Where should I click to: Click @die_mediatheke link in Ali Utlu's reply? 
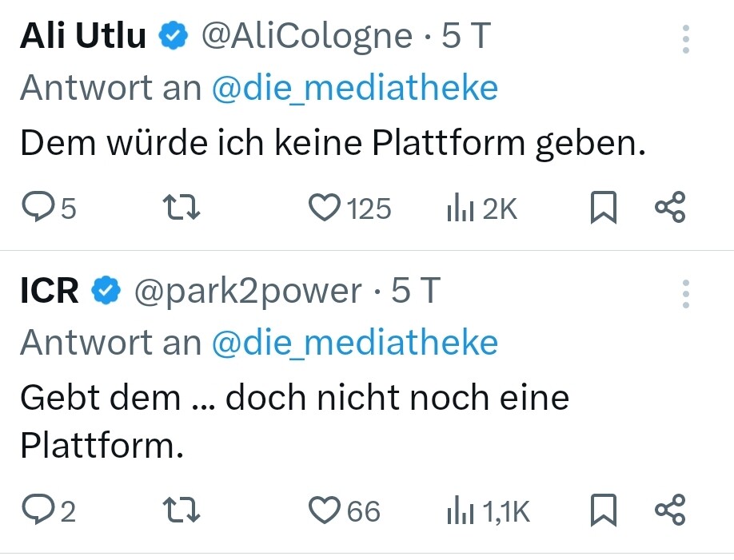pos(354,88)
